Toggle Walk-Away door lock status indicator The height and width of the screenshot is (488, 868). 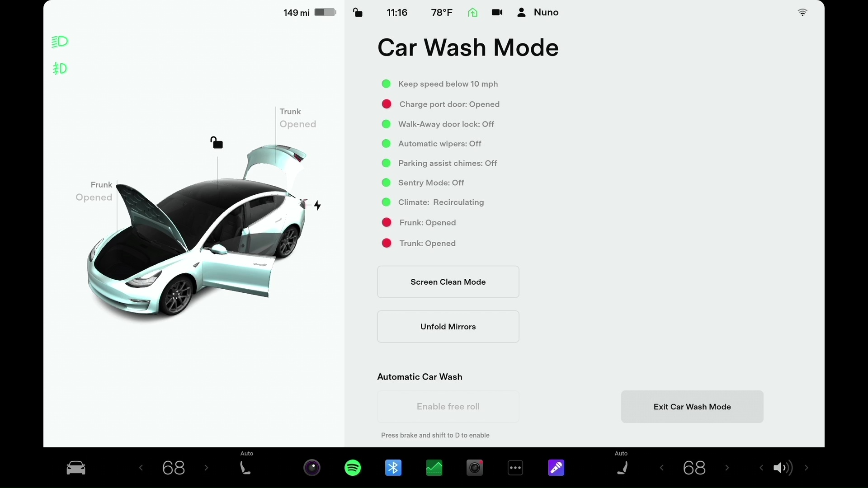[x=387, y=124]
